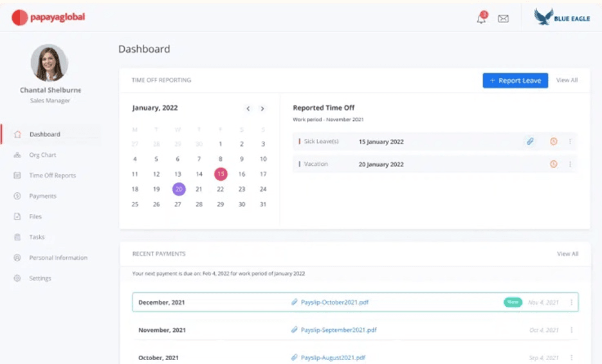Click the Files document icon

click(17, 217)
